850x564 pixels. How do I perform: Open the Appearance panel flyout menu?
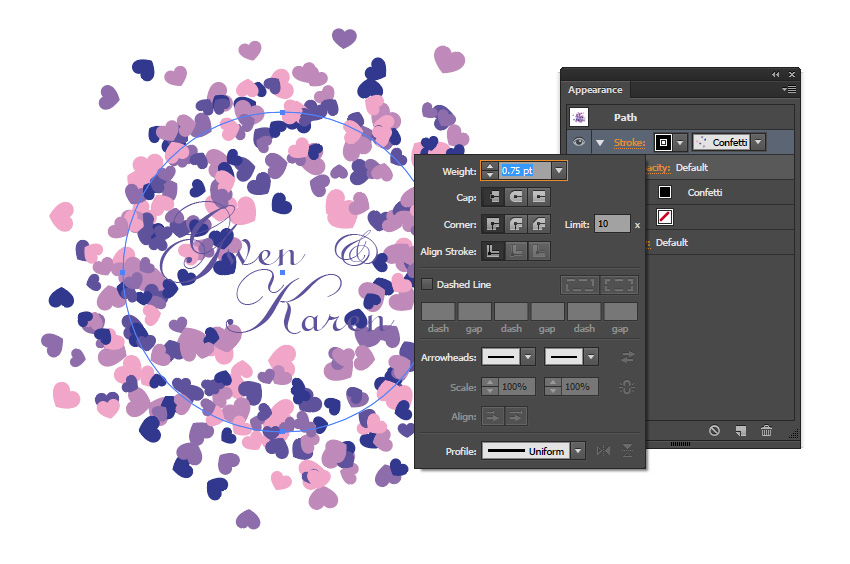coord(789,89)
